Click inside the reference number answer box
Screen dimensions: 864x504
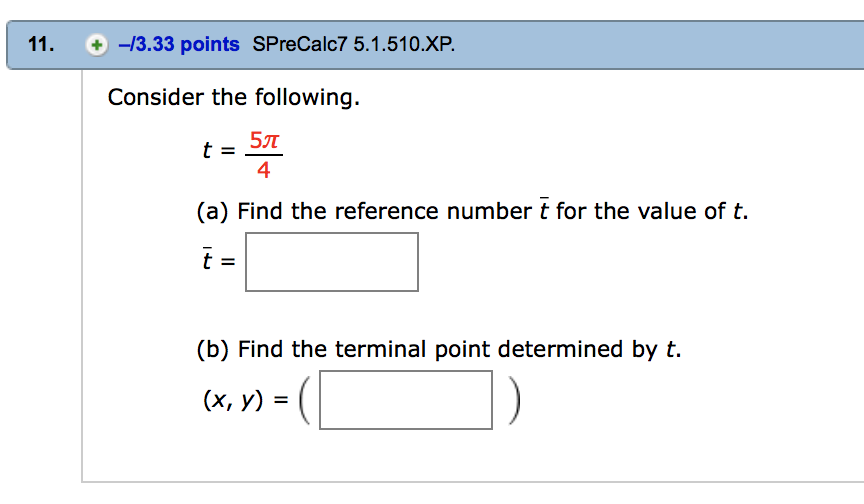coord(332,262)
